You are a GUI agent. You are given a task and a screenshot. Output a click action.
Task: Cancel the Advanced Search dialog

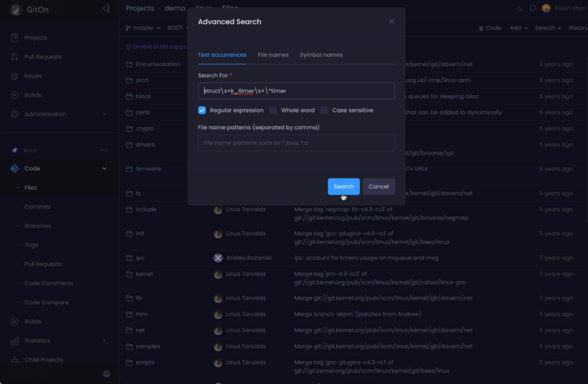pyautogui.click(x=378, y=187)
